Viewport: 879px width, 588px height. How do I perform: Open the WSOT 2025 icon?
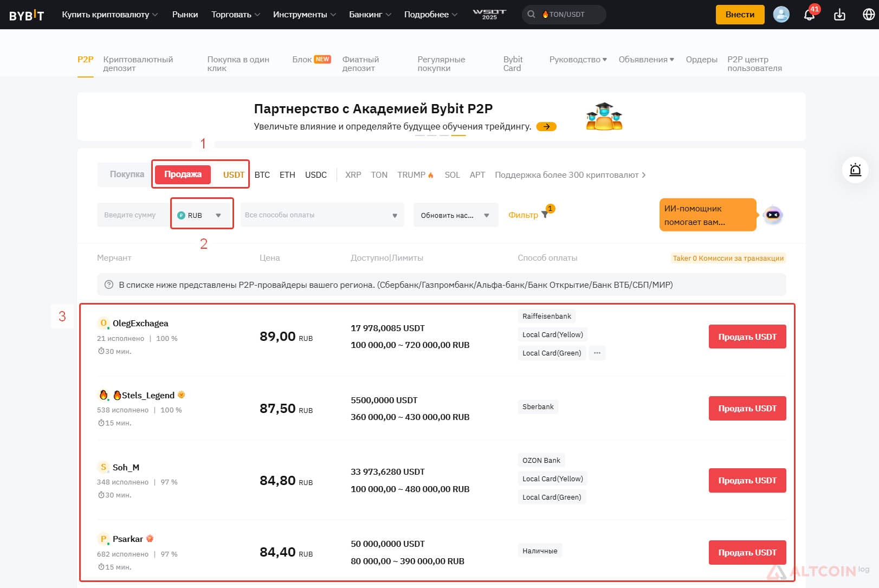[489, 14]
